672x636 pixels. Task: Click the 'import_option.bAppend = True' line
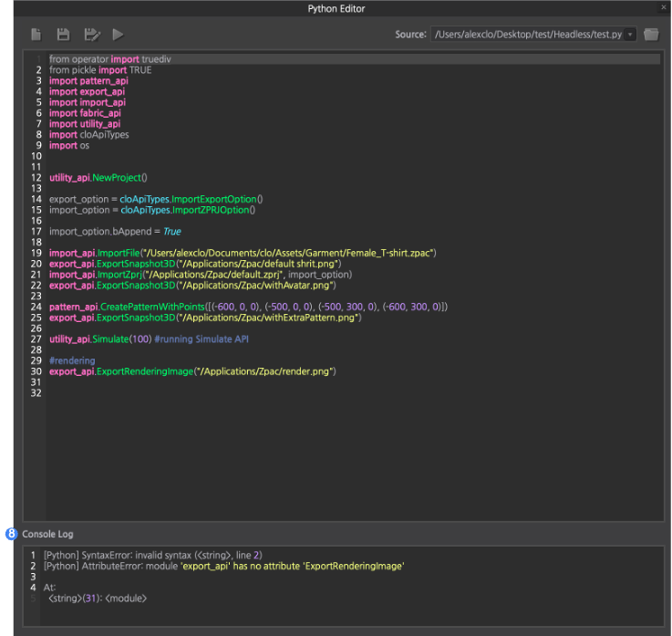(115, 232)
